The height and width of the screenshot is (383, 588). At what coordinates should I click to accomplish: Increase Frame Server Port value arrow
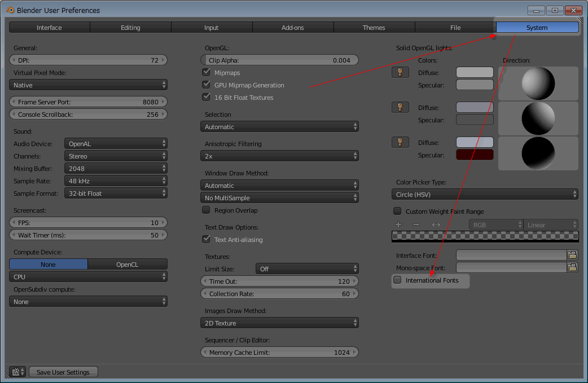click(163, 102)
